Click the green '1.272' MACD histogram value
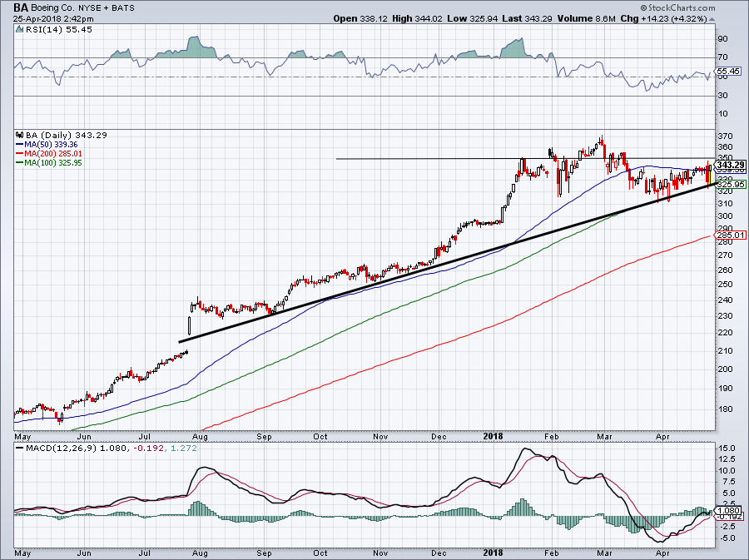749x560 pixels. coord(183,448)
